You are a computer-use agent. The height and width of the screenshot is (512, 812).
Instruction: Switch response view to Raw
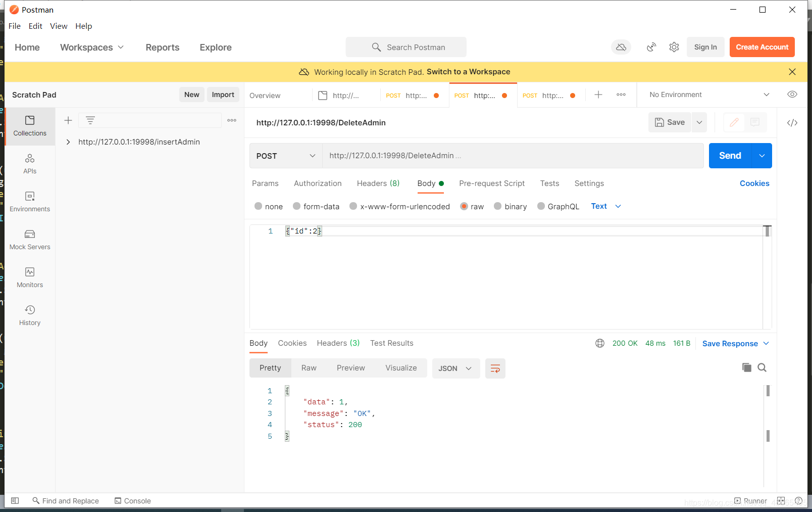309,368
